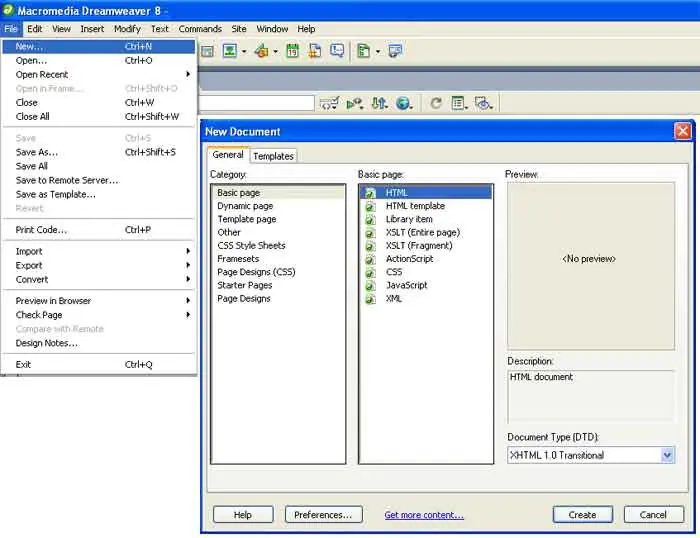Select CSS Style Sheets category
The height and width of the screenshot is (538, 700).
point(251,246)
